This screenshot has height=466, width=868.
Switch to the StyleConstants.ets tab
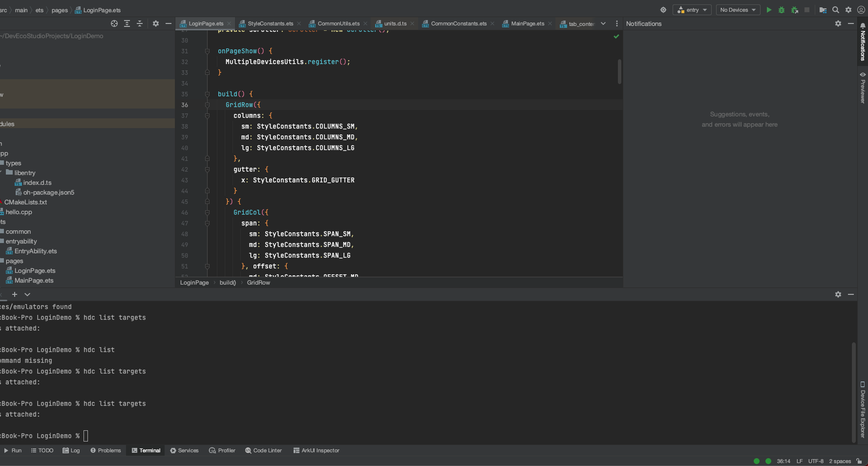pyautogui.click(x=270, y=23)
